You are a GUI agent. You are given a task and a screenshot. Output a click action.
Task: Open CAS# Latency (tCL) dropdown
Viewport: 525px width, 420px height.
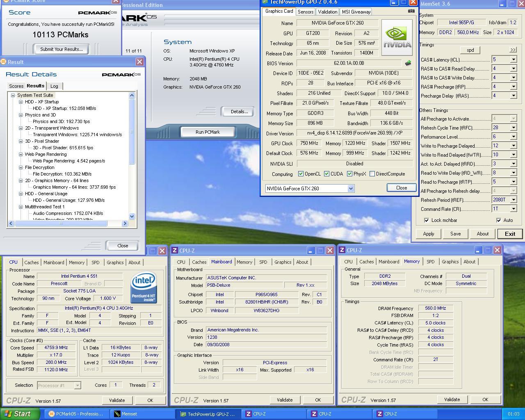coord(513,59)
